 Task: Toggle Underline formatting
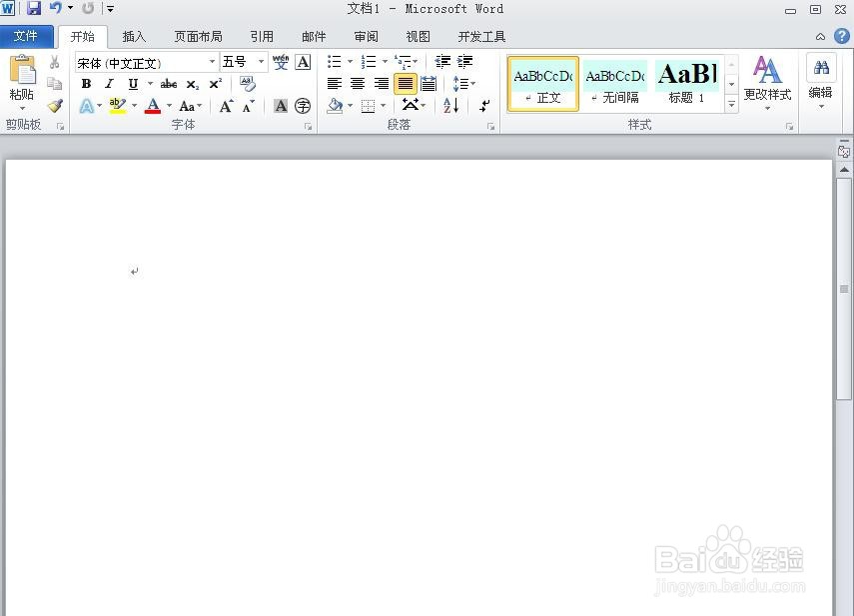pos(133,84)
